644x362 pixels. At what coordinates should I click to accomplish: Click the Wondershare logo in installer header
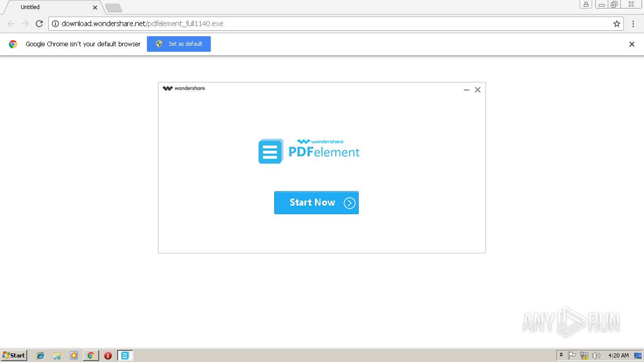click(184, 88)
